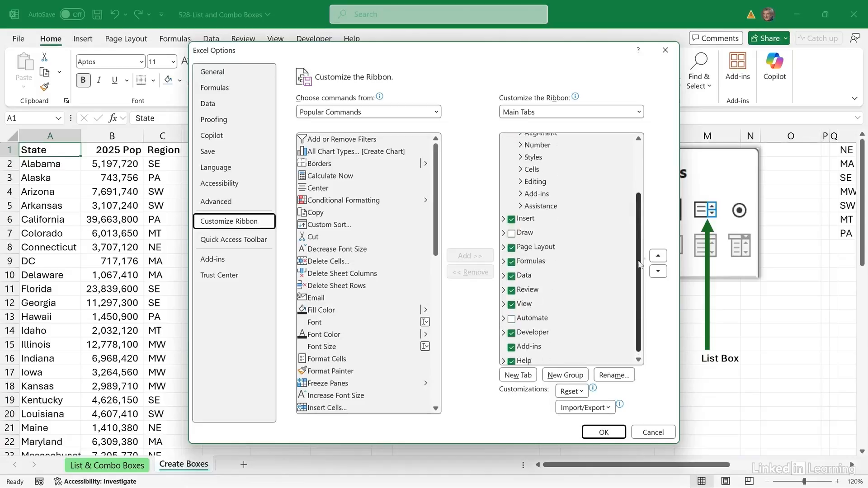
Task: Launch Copilot from the ribbon
Action: (774, 67)
